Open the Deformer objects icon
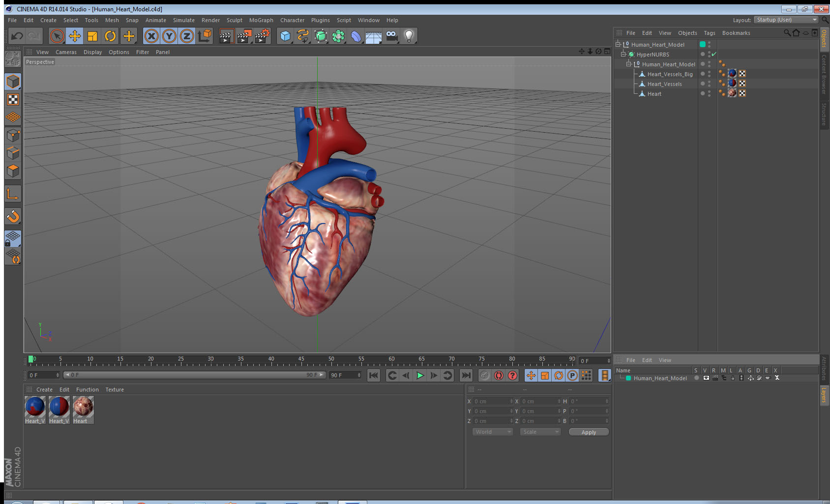Viewport: 830px width, 504px height. pos(356,36)
